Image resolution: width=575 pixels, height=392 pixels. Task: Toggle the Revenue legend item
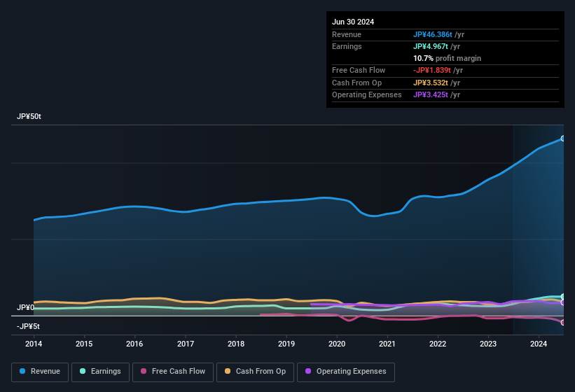[x=41, y=372]
